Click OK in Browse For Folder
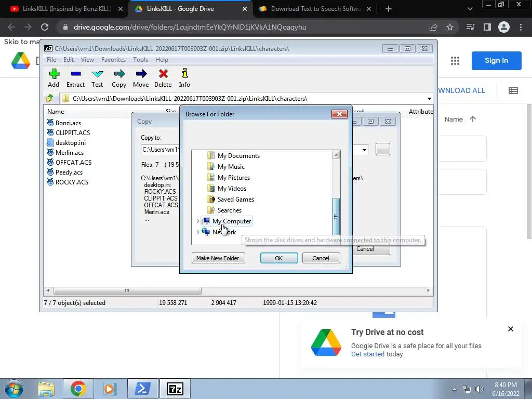Viewport: 532px width, 399px height. (279, 258)
